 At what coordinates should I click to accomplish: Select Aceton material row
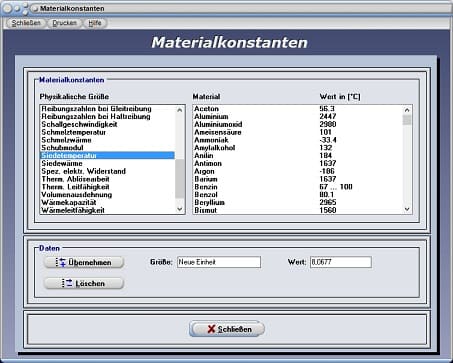(298, 109)
